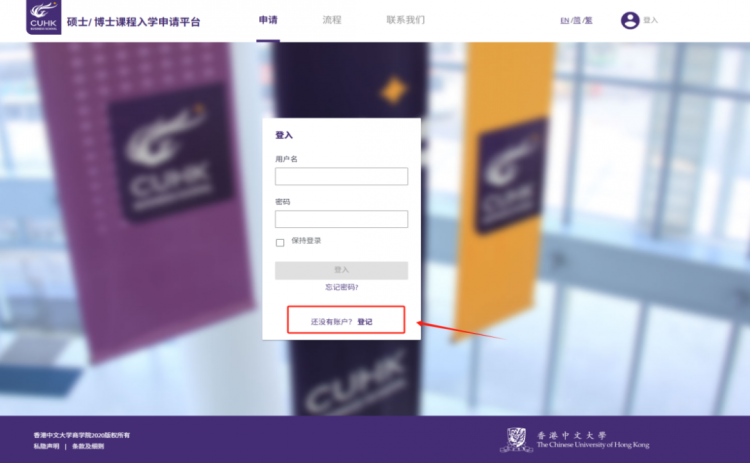Tick the 保持登录 checkbox
The height and width of the screenshot is (463, 750).
coord(280,243)
